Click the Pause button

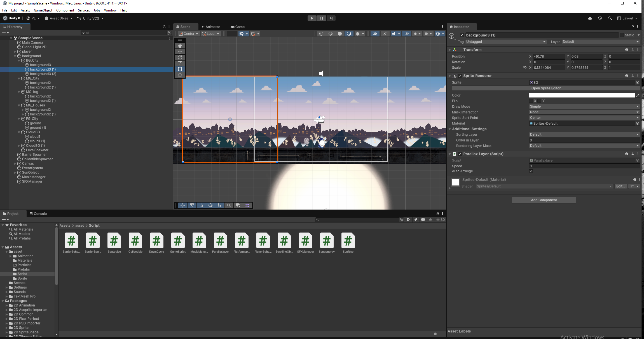tap(321, 18)
